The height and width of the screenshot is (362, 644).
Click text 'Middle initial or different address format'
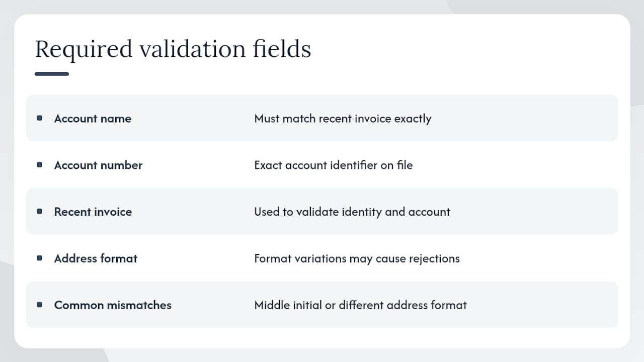coord(360,305)
